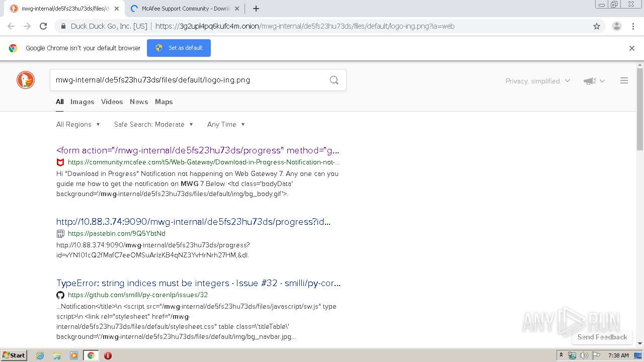644x362 pixels.
Task: Click Set as default button
Action: pyautogui.click(x=179, y=48)
